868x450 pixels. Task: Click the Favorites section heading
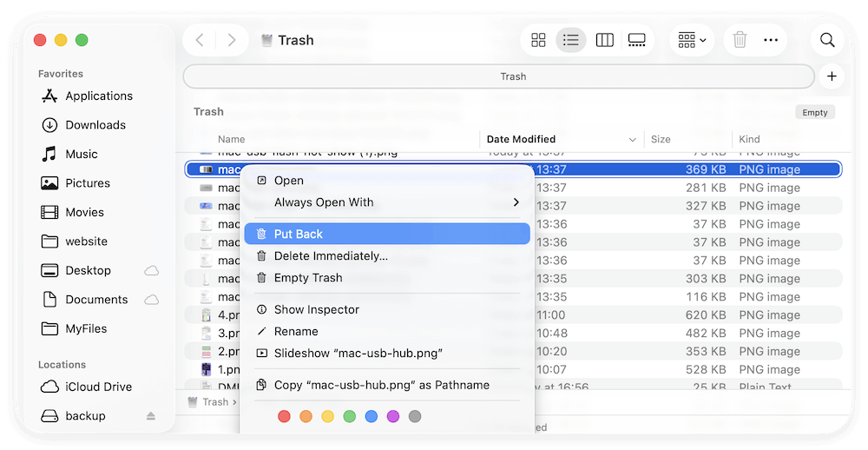click(x=61, y=74)
